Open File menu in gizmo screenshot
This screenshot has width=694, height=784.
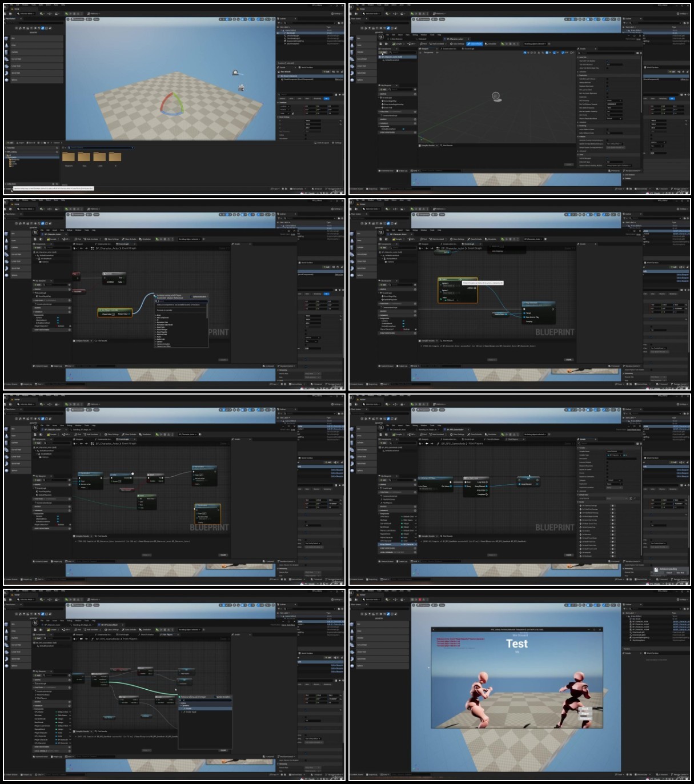[11, 5]
